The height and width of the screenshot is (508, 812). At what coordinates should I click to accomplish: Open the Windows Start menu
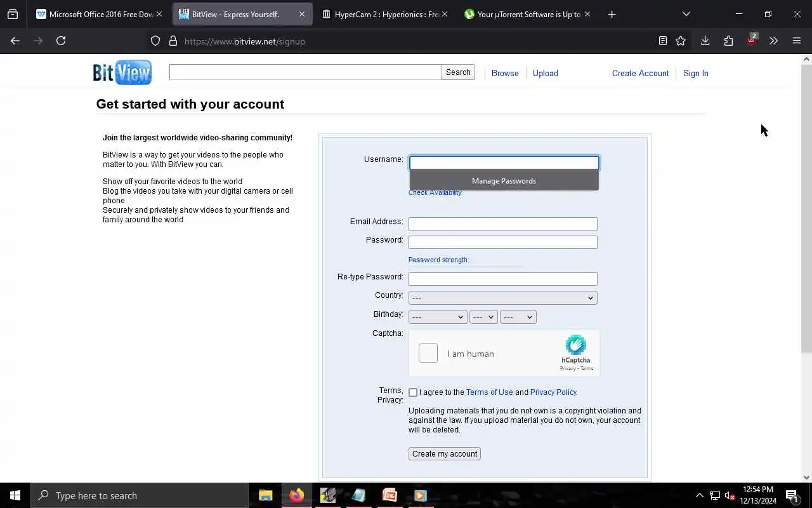[x=15, y=495]
